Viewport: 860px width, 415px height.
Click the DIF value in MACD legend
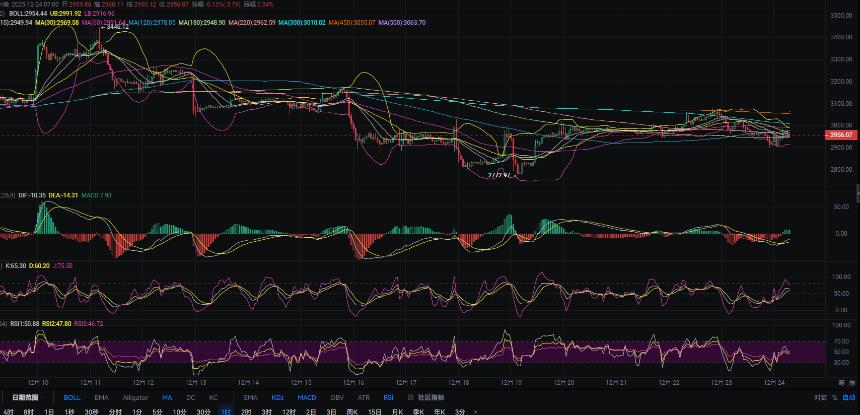[34, 195]
